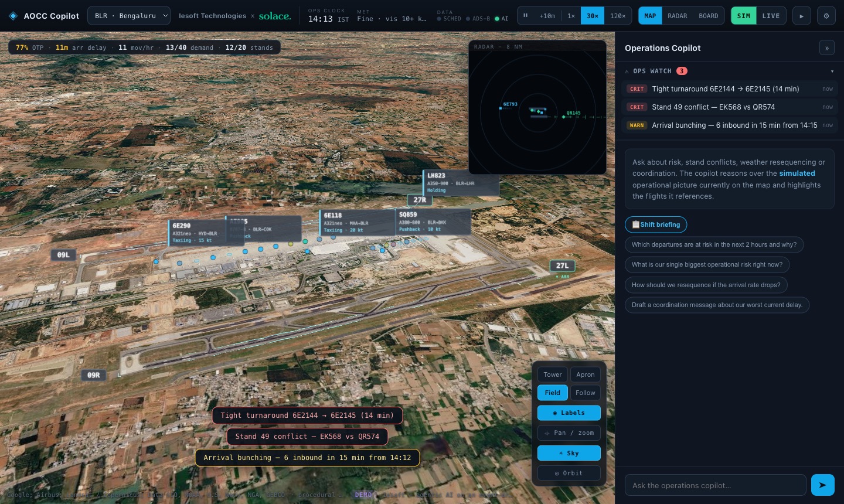This screenshot has width=844, height=504.
Task: Enable Pan / zoom mode
Action: tap(569, 433)
